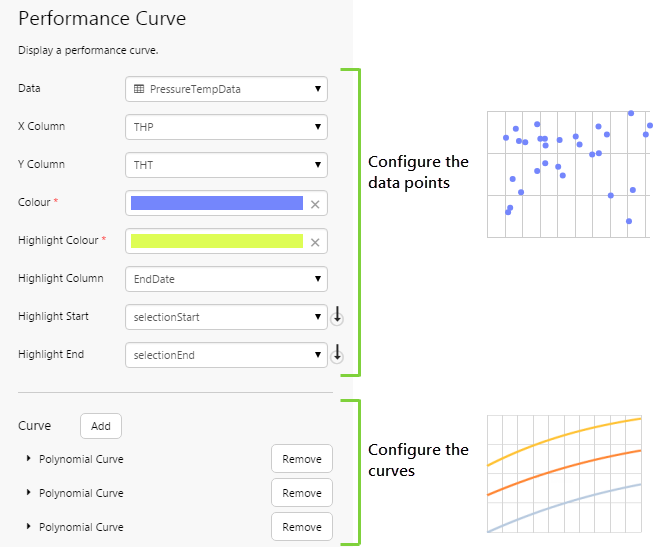The height and width of the screenshot is (550, 662).
Task: Open the Data dropdown PressureTempData
Action: [227, 89]
